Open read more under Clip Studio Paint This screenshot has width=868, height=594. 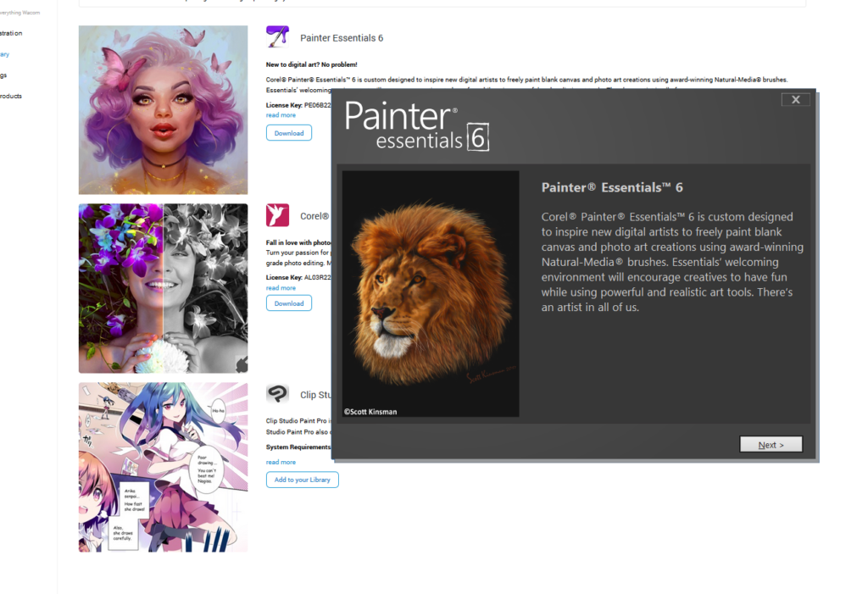coord(281,463)
